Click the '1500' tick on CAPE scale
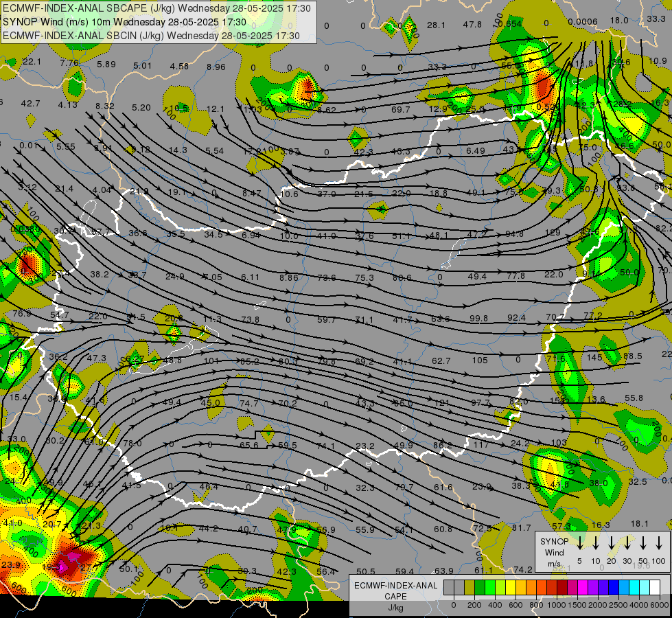 tap(577, 605)
